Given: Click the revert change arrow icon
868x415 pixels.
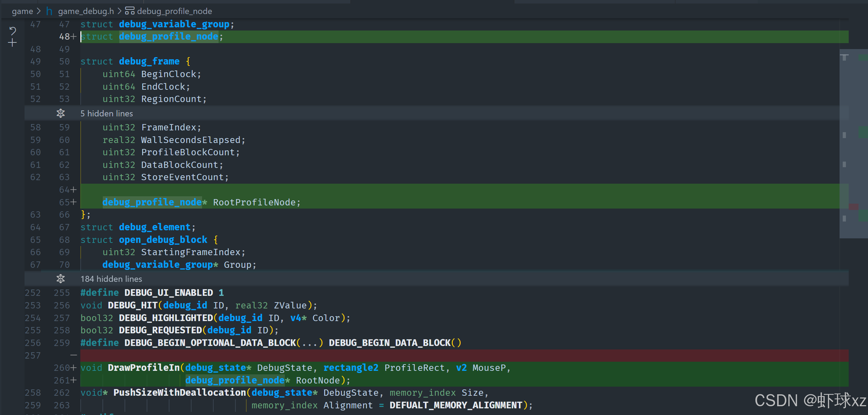Looking at the screenshot, I should 13,31.
